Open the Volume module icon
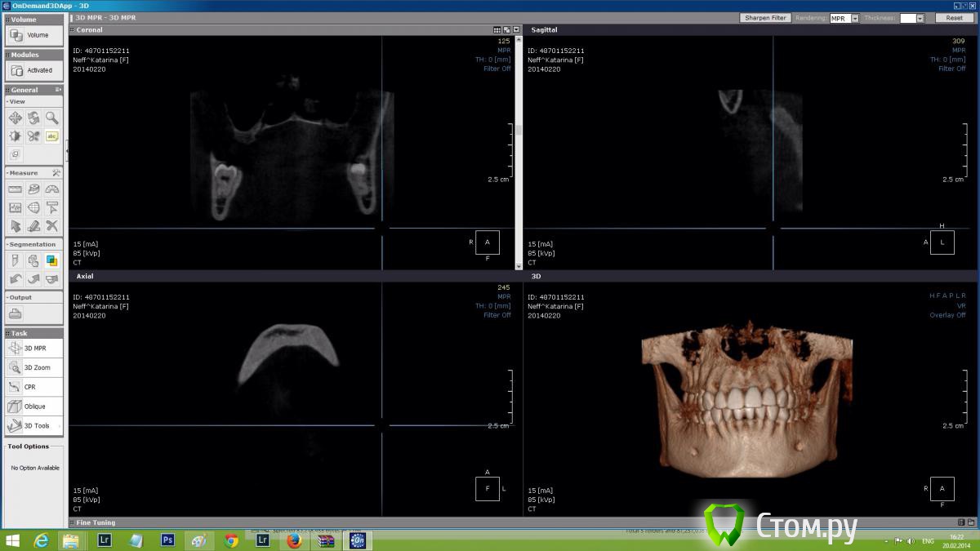The image size is (980, 551). [x=16, y=35]
